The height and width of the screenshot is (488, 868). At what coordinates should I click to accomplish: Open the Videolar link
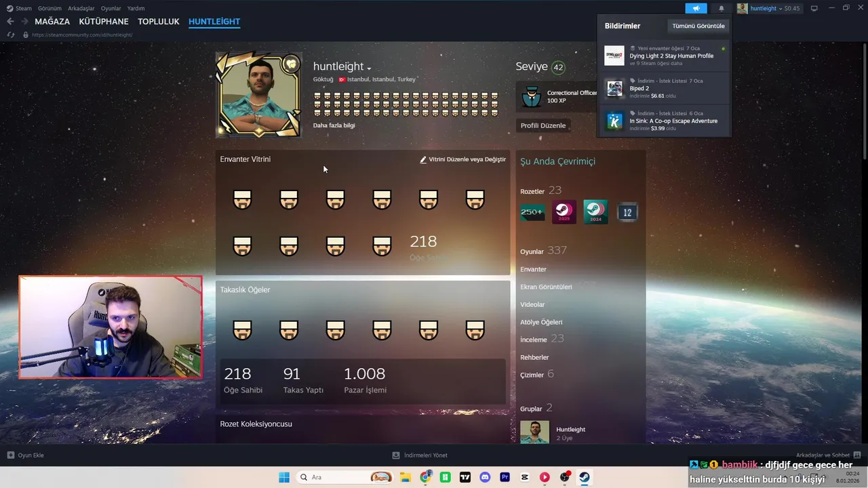click(x=532, y=304)
